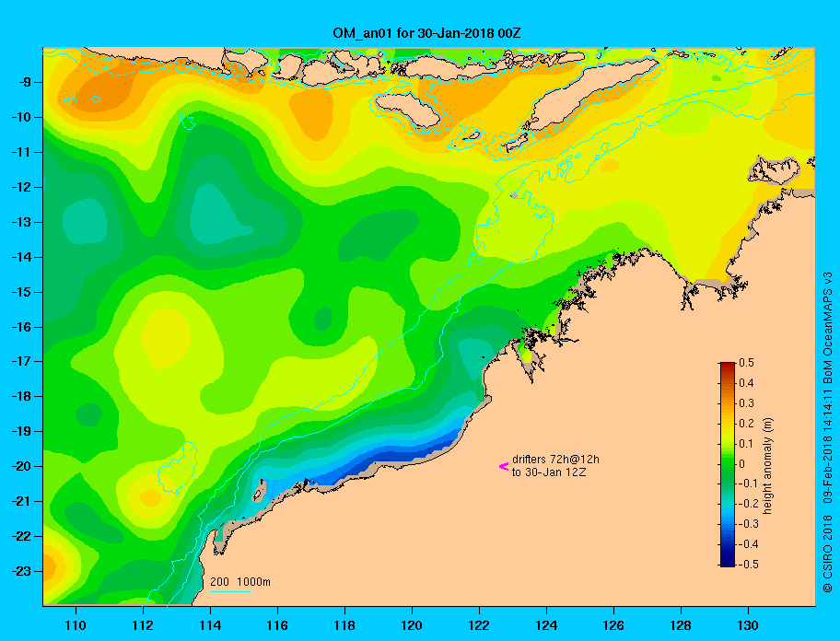Click the 'height anomaly (m)' axis label
Screen dimensions: 840x641
point(767,466)
